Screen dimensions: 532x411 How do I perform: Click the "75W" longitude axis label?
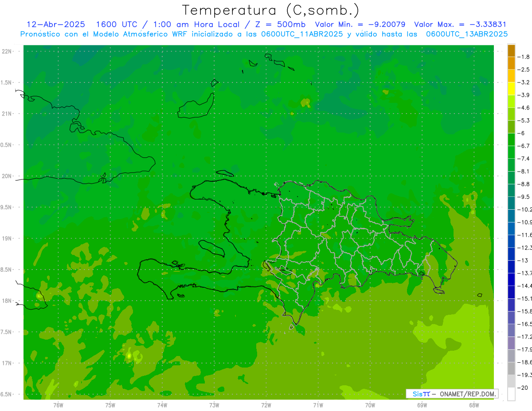110,405
